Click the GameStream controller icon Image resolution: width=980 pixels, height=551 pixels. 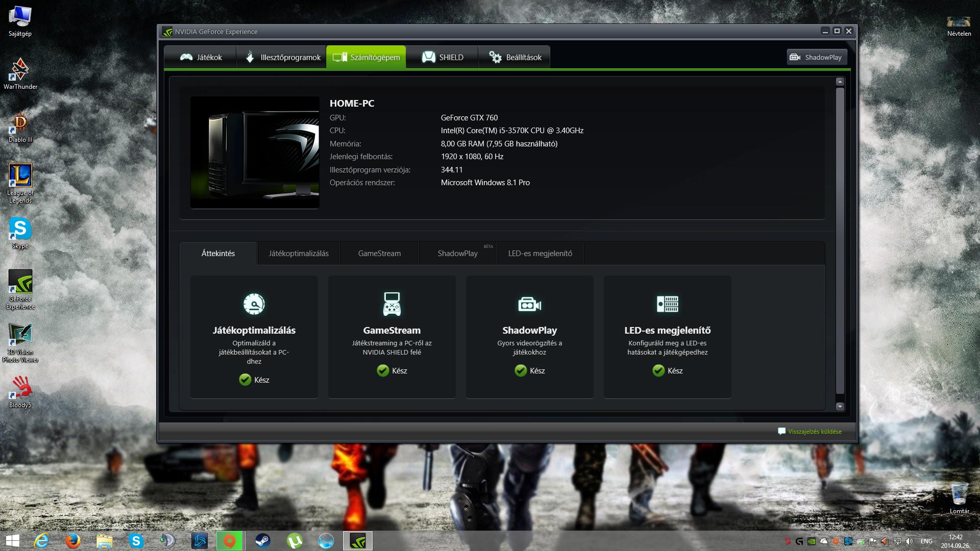[x=391, y=304]
